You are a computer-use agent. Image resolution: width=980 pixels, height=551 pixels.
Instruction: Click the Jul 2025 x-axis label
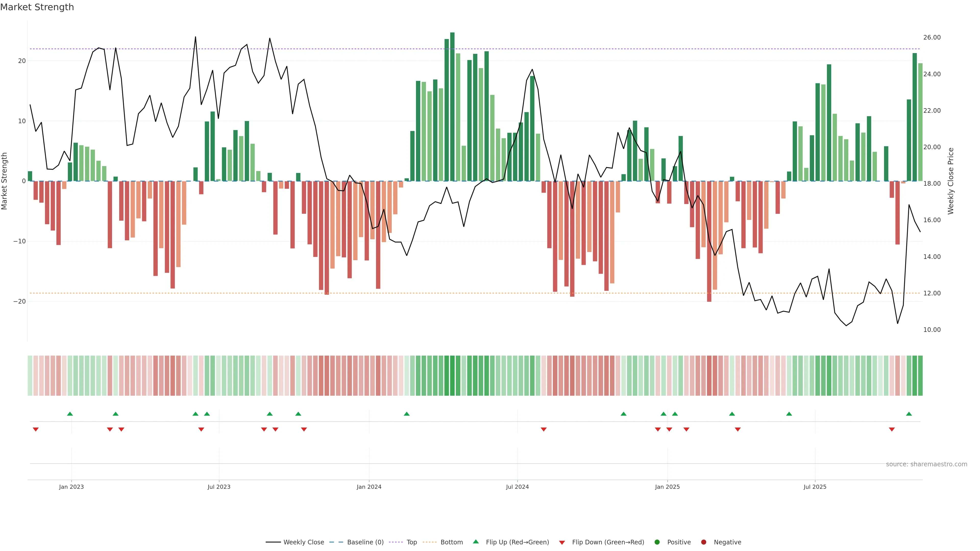[815, 487]
